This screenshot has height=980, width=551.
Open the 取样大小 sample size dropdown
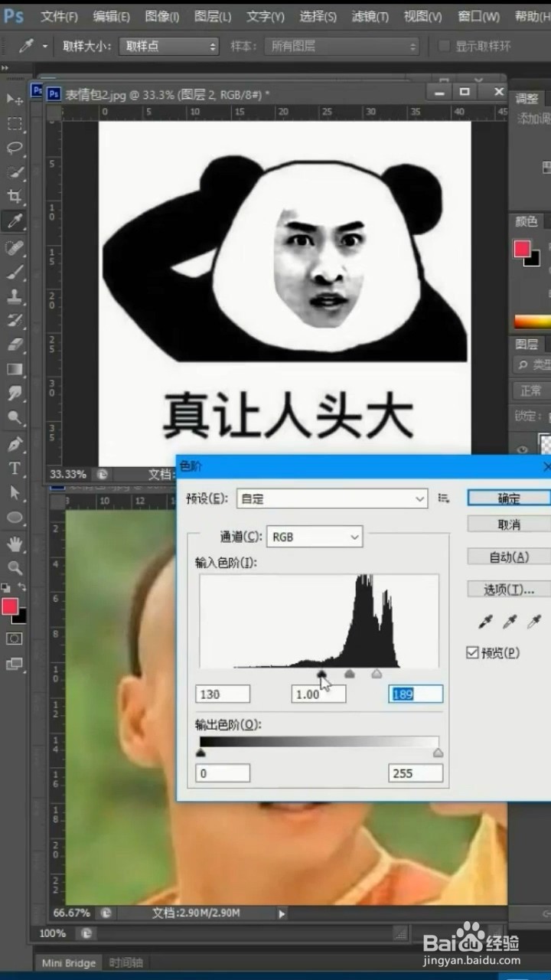pyautogui.click(x=169, y=46)
